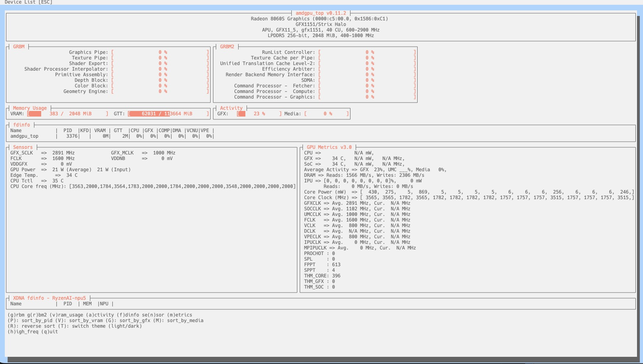Toggle the (g)rbm panel shortcut
643x364 pixels.
click(16, 315)
